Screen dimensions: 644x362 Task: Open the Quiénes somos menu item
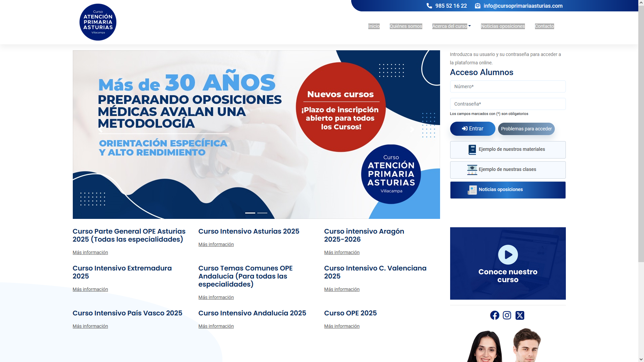[x=406, y=26]
